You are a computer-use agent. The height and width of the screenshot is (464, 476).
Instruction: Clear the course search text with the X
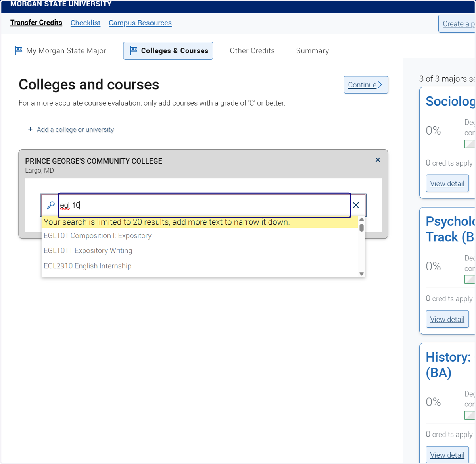coord(356,205)
